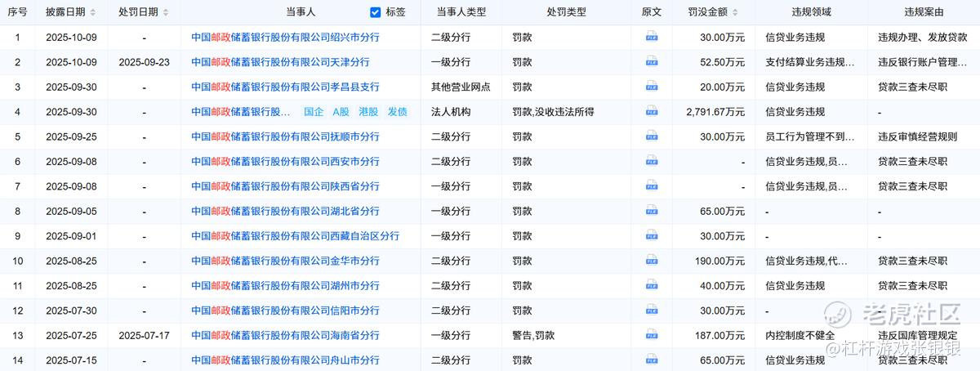Click the 港股 tag in row 4
The width and height of the screenshot is (980, 371).
[368, 112]
